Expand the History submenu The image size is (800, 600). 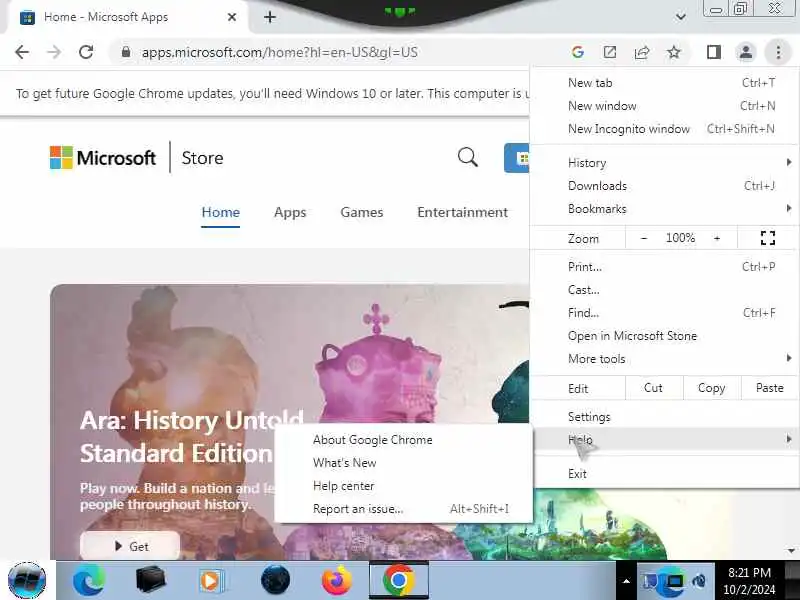tap(665, 163)
